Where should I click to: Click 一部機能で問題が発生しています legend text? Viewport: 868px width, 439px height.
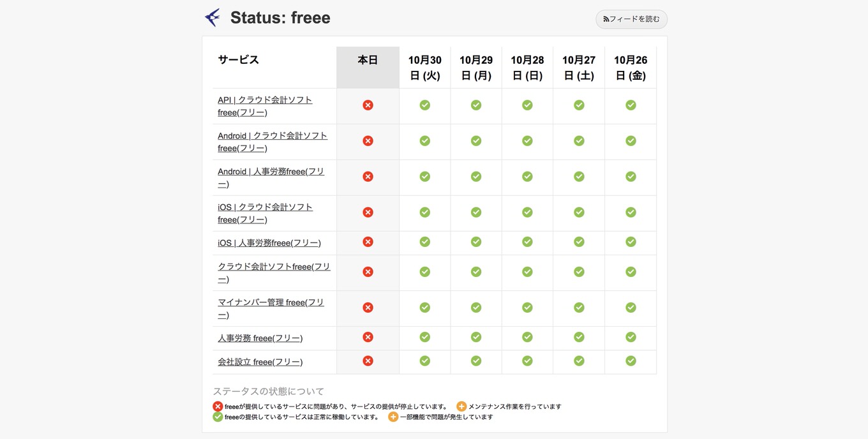(x=447, y=417)
